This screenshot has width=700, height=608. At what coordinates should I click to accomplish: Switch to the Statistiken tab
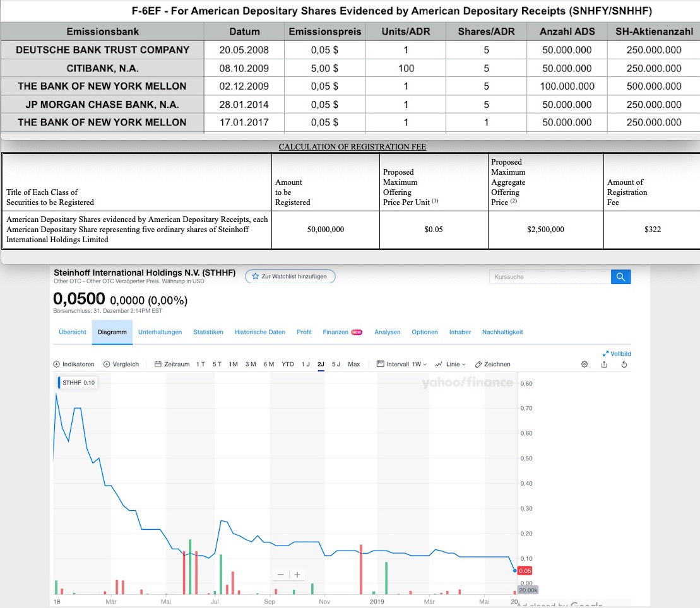coord(208,331)
